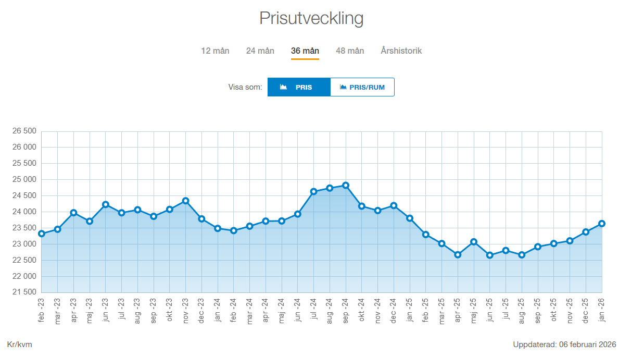Image resolution: width=644 pixels, height=356 pixels.
Task: Click the dec -25 data point
Action: click(586, 232)
